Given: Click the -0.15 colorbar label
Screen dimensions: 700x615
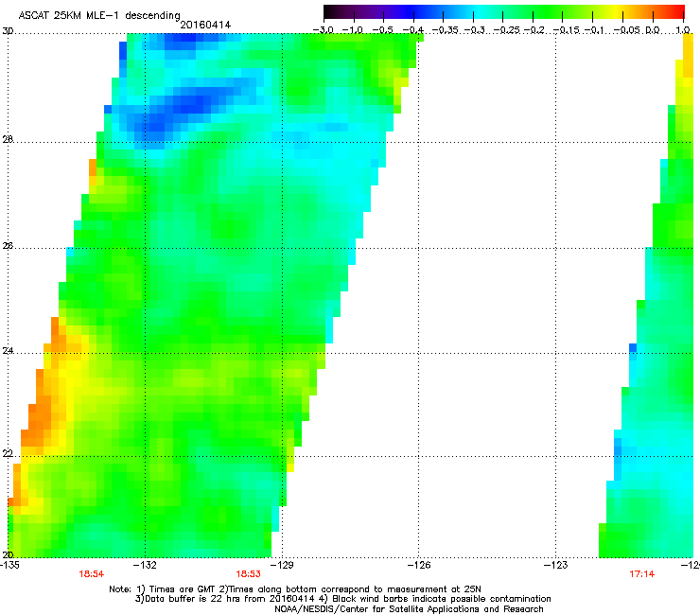Looking at the screenshot, I should pyautogui.click(x=566, y=30).
